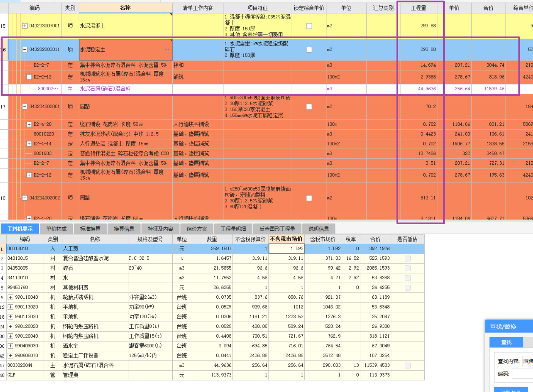The image size is (533, 392).
Task: Switch to 说明信息 tab
Action: coord(319,229)
